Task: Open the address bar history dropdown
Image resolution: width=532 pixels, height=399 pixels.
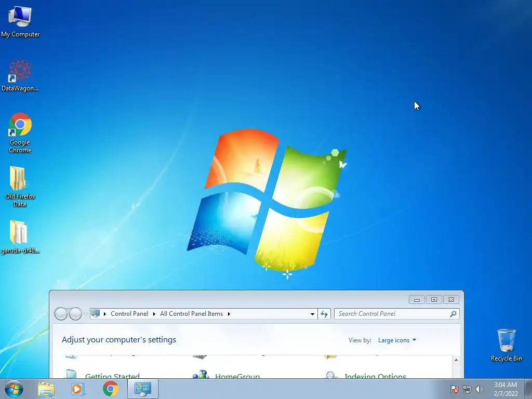Action: 312,314
